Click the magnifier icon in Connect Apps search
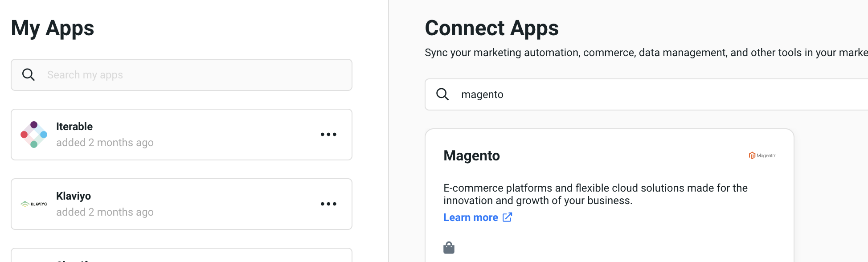Screen dimensions: 868x262 tap(442, 94)
